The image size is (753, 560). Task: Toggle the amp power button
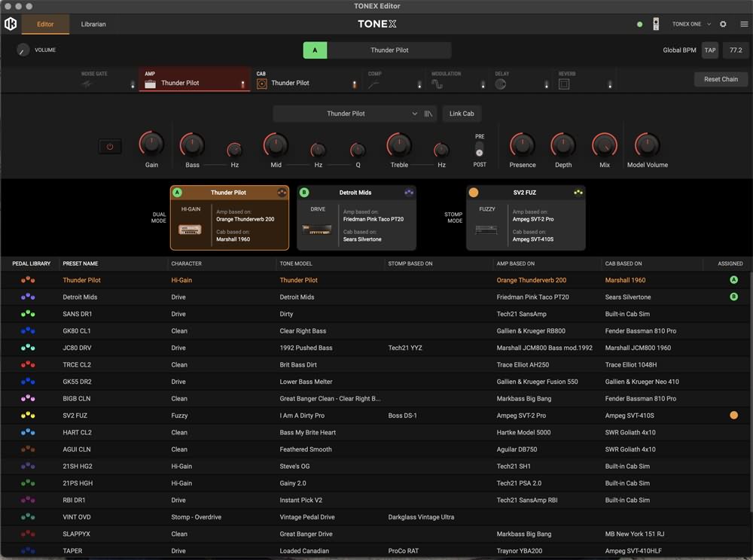110,147
